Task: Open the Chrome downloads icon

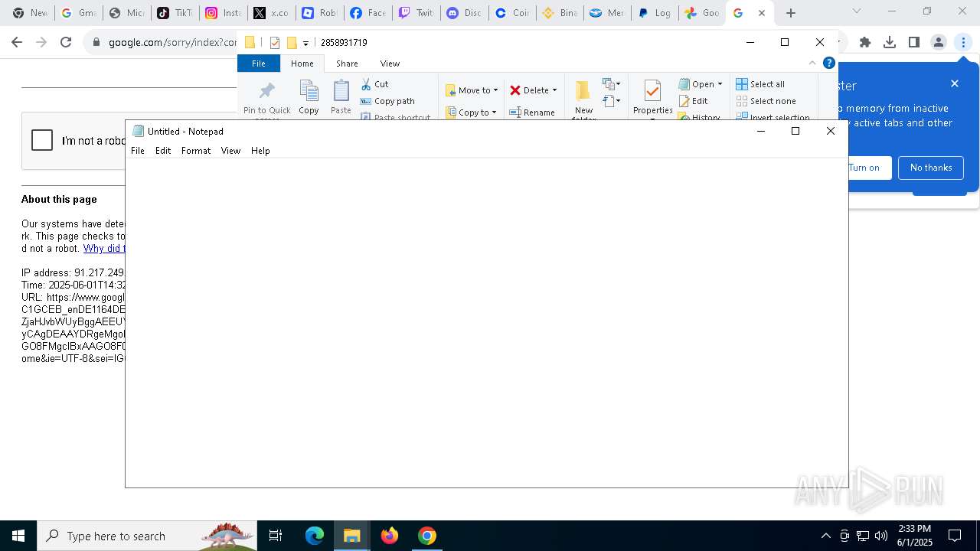Action: click(890, 42)
